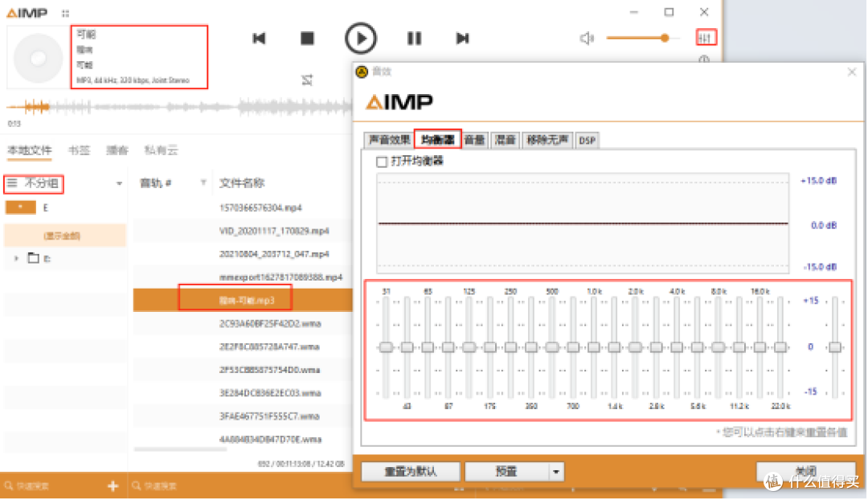
Task: Open AIMP main menu grid icon
Action: [65, 14]
